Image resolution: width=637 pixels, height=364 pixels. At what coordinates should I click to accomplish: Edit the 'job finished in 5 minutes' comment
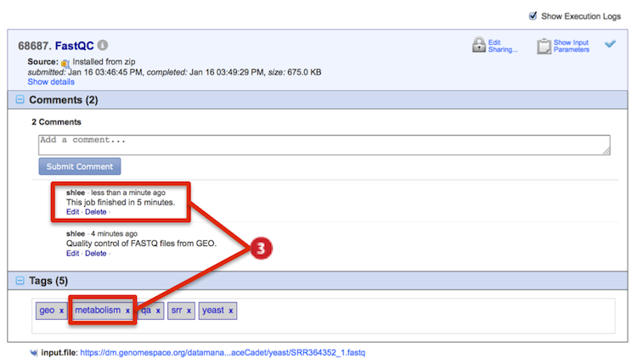click(x=73, y=212)
